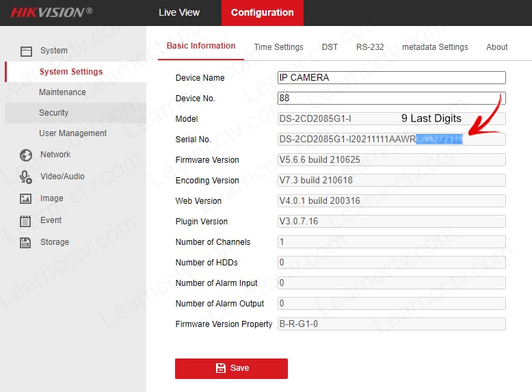This screenshot has width=532, height=392.
Task: Click the Device Name input field
Action: click(391, 77)
